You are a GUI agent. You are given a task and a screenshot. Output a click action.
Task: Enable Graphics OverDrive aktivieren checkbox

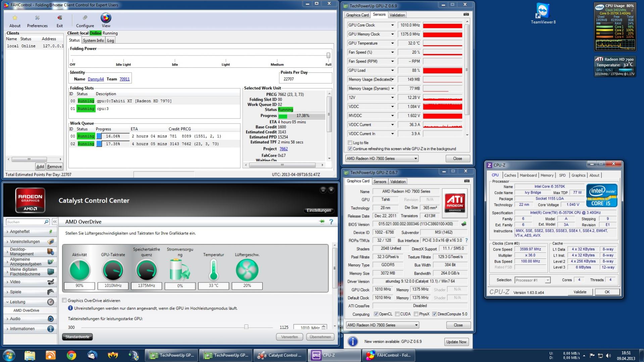(64, 300)
